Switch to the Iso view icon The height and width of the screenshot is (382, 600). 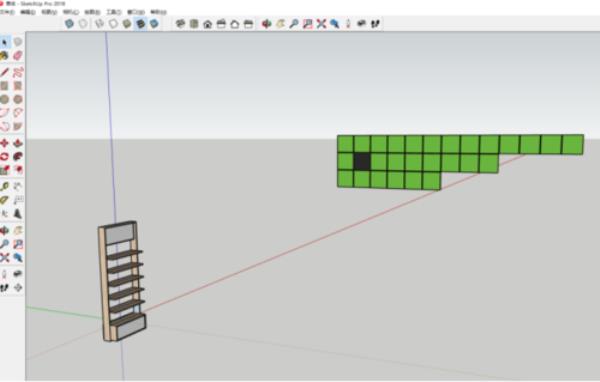click(x=180, y=24)
